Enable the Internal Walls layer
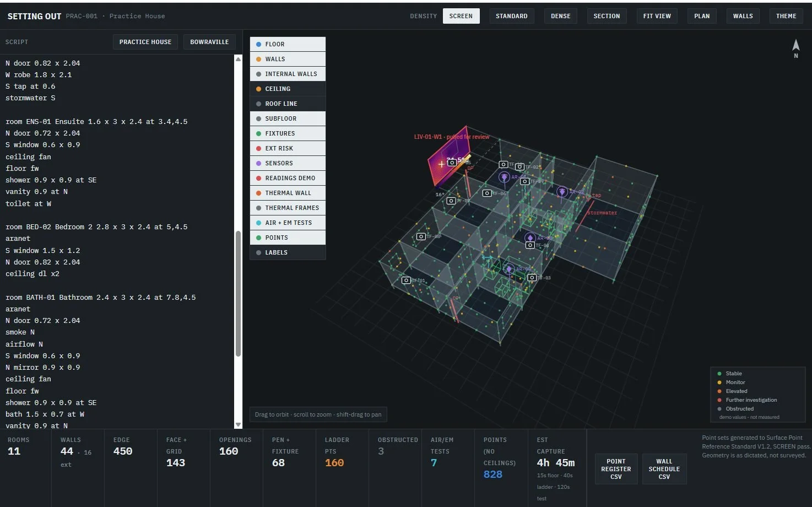The height and width of the screenshot is (507, 812). 288,74
